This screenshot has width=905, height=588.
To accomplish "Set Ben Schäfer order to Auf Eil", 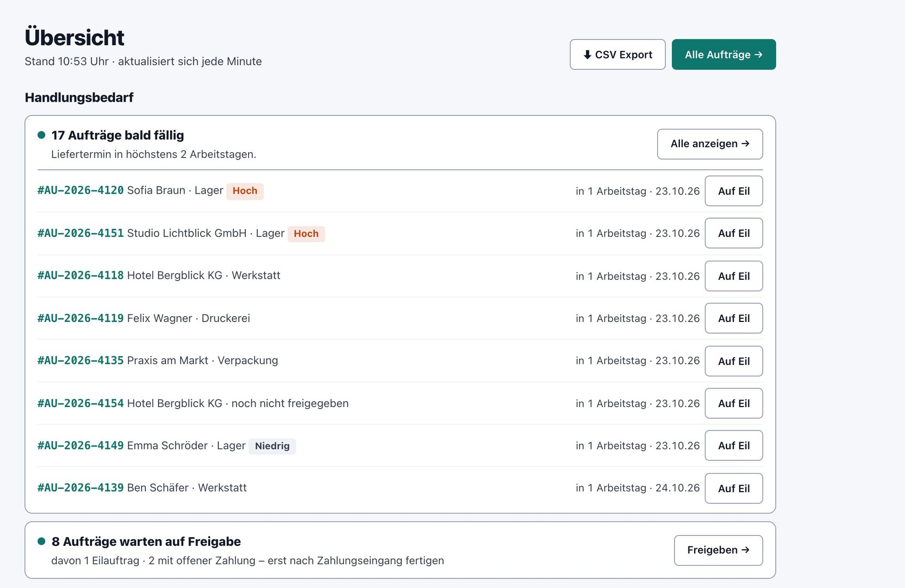I will 734,488.
